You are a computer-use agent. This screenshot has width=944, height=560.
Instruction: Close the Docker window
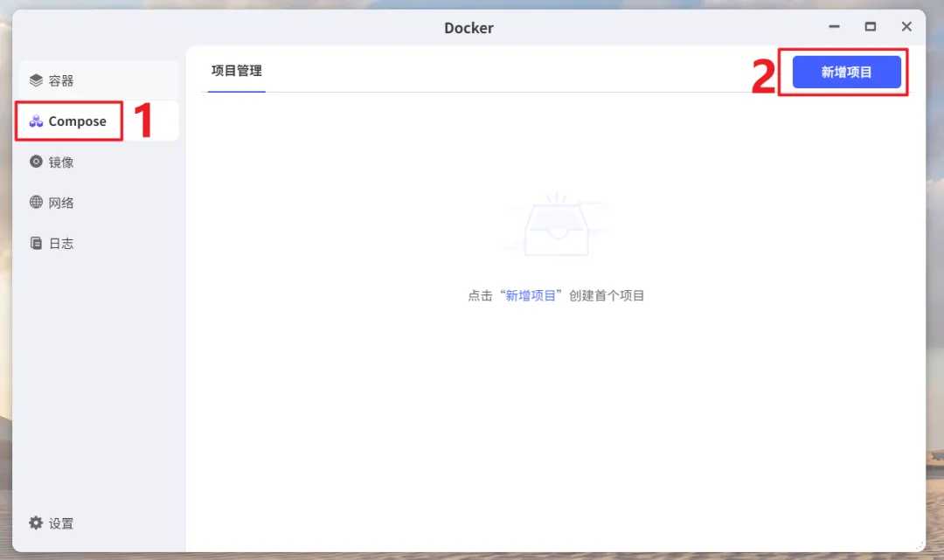coord(906,26)
